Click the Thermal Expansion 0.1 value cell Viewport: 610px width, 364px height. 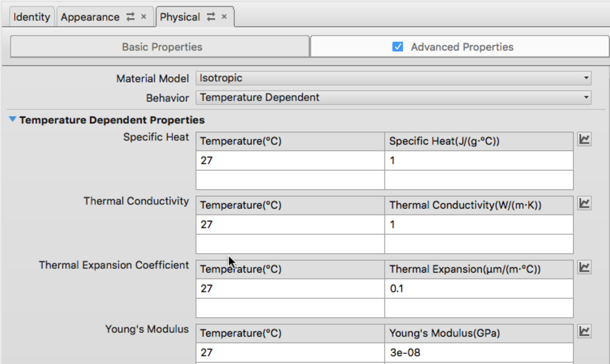(x=479, y=289)
